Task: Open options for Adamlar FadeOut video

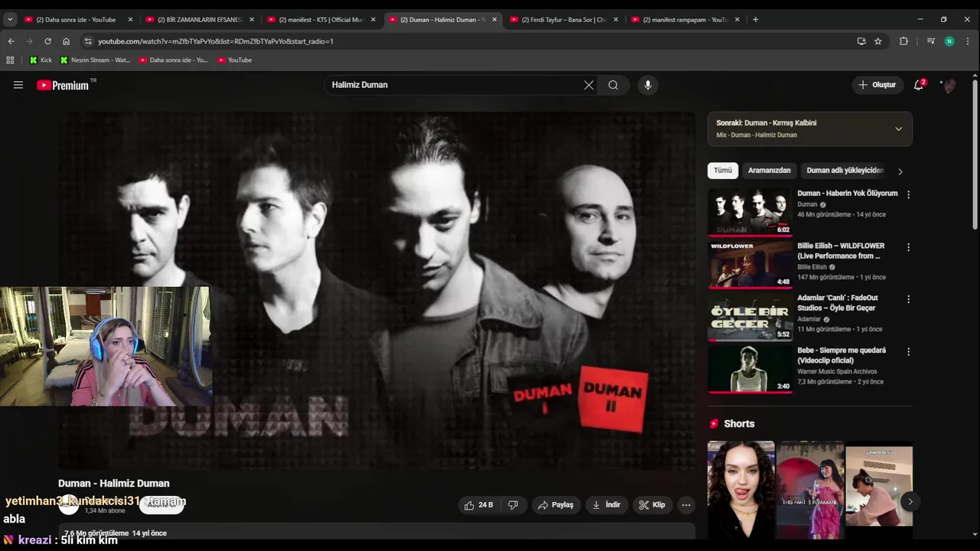Action: coord(908,299)
